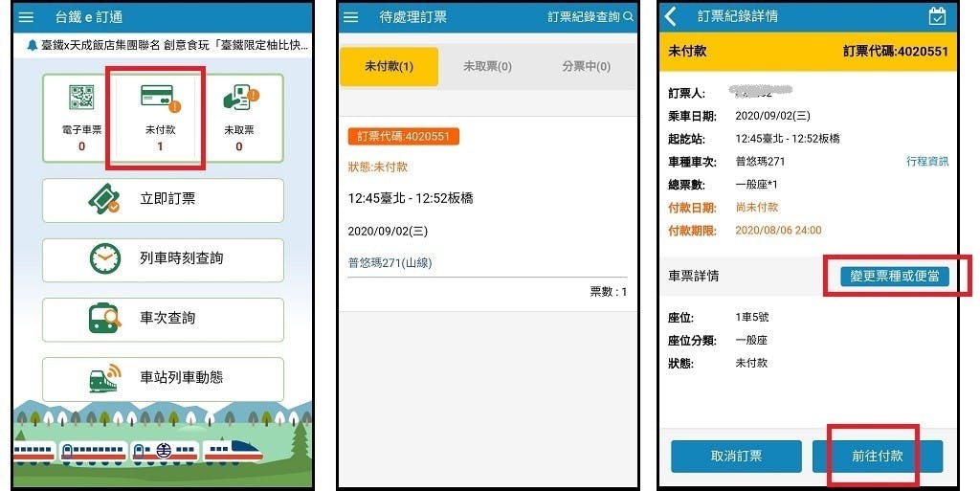Tap 前往付款 to proceed to payment

877,456
